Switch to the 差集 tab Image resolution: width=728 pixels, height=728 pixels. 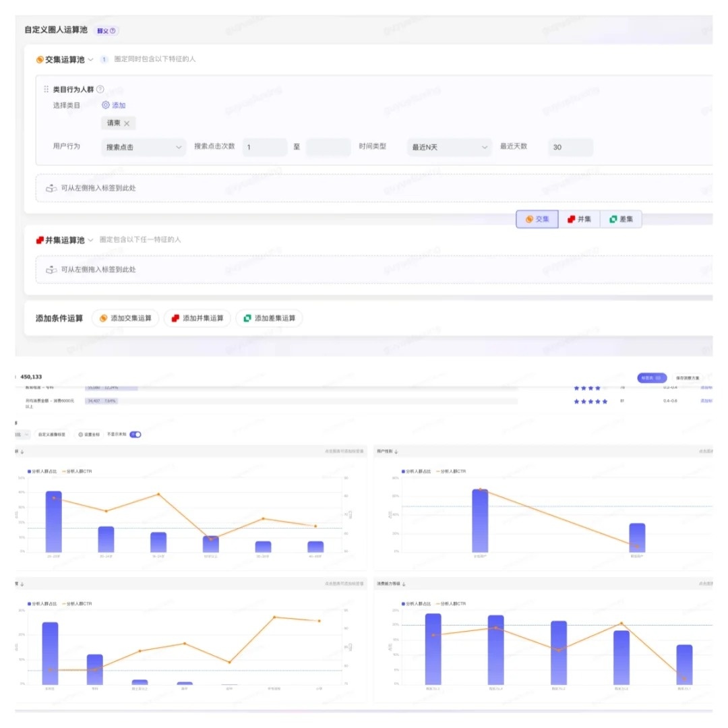coord(621,219)
